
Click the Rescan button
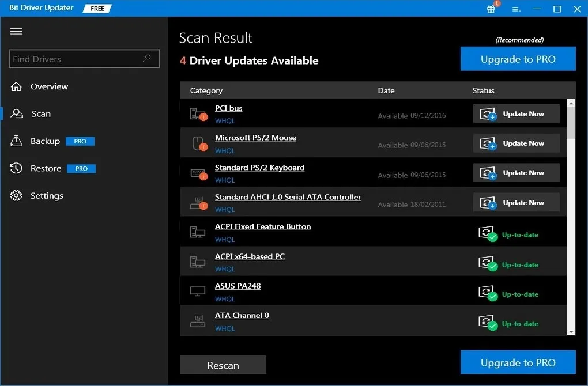223,365
